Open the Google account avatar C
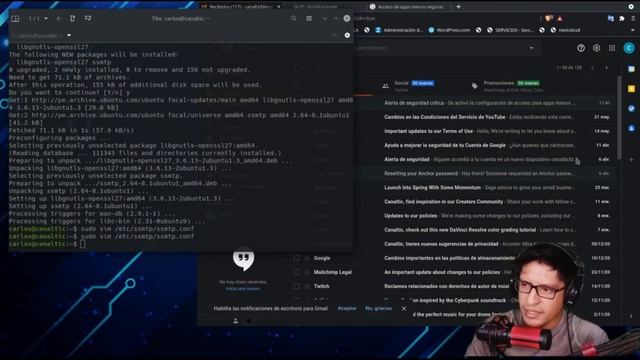Viewport: 640px width, 360px height. 629,48
